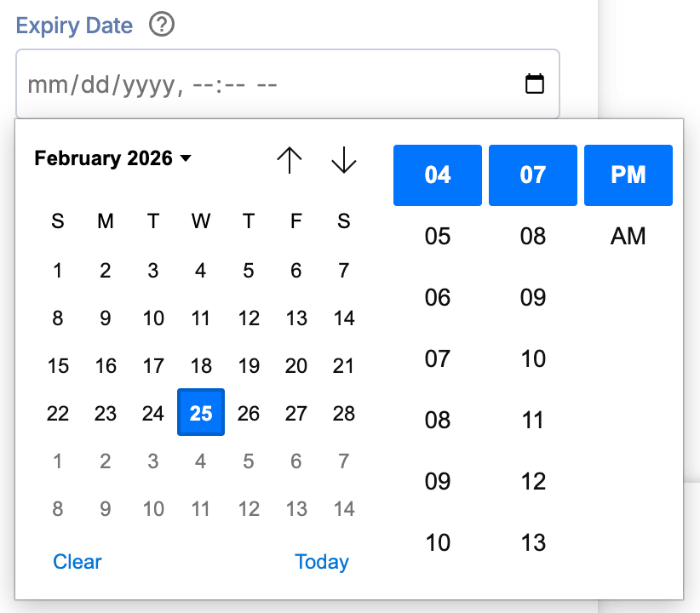Screen dimensions: 700x613
Task: Select the highlighted 07 minute
Action: click(532, 175)
